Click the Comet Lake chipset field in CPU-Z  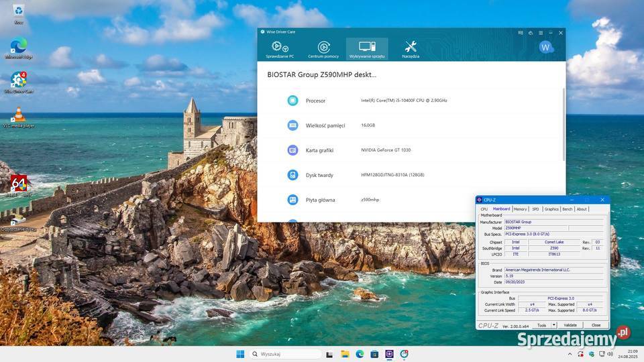554,242
